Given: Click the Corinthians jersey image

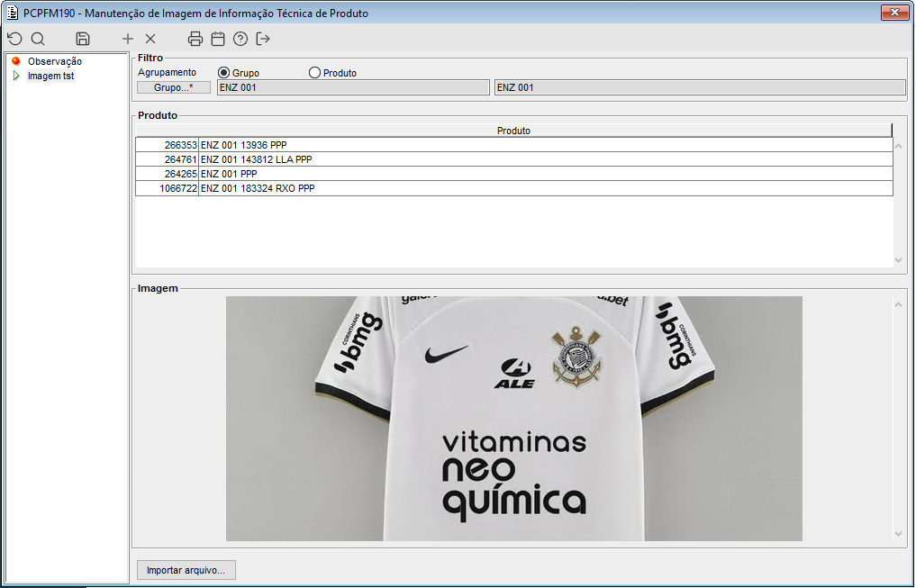Looking at the screenshot, I should click(514, 418).
